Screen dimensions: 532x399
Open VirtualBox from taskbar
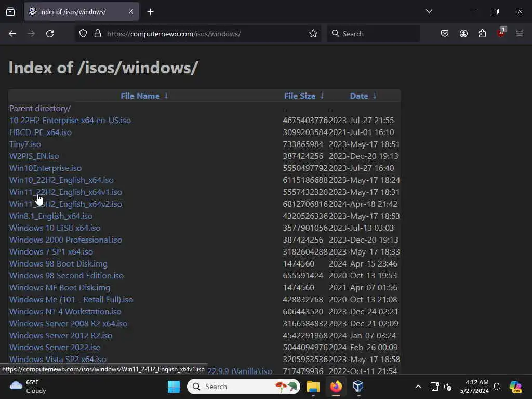(358, 386)
